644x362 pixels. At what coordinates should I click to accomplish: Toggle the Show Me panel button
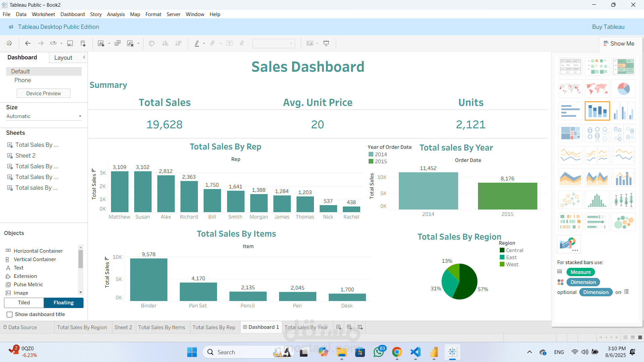coord(619,44)
